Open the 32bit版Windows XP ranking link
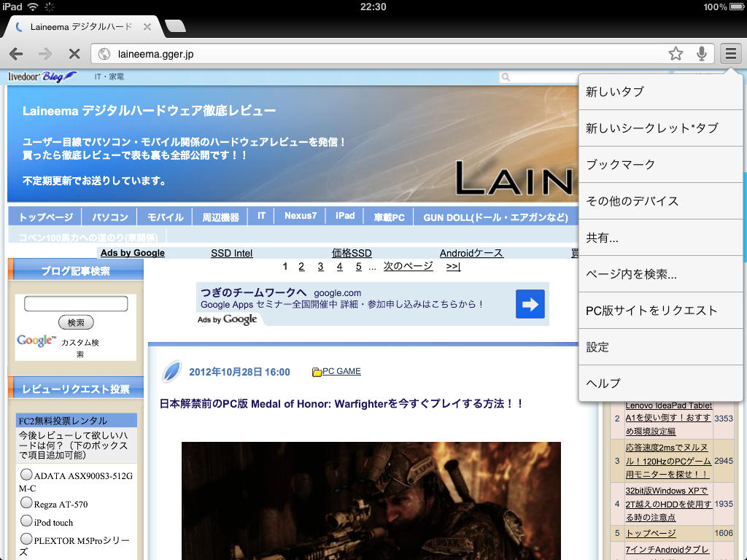Screen dimensions: 747x560 (x=668, y=504)
